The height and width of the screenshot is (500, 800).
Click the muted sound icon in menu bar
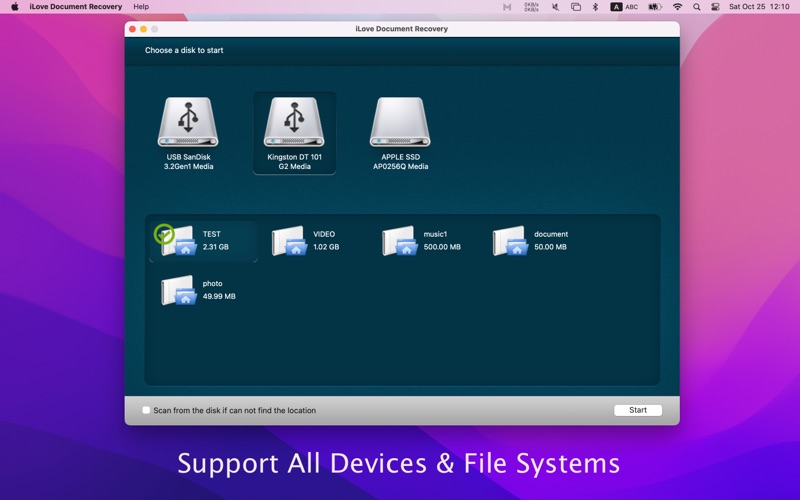[555, 7]
